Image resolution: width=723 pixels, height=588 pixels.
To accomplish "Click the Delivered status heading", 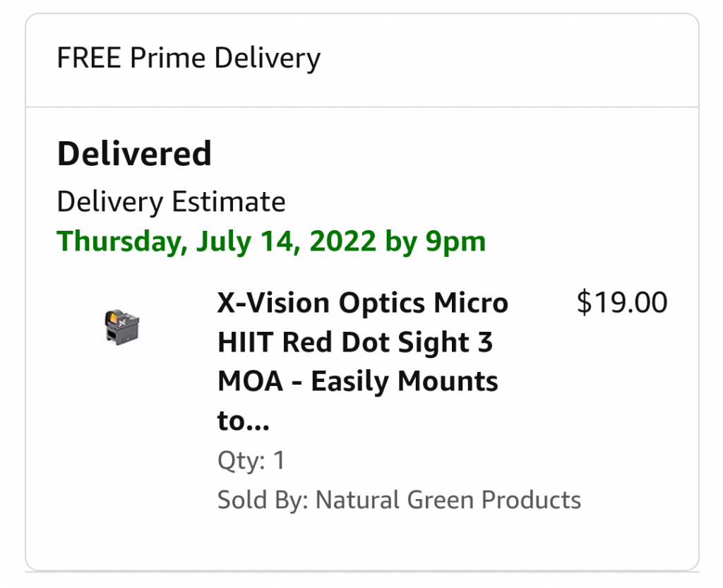I will coord(134,154).
